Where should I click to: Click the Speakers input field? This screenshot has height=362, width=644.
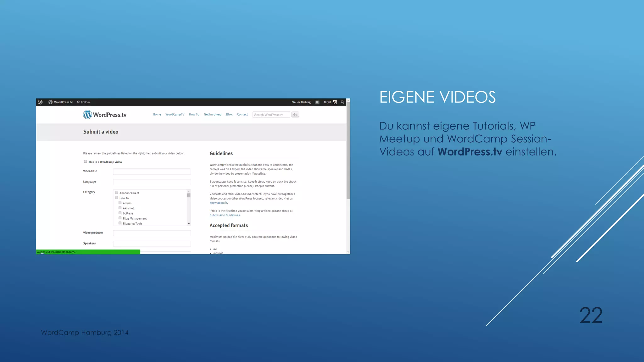(152, 244)
